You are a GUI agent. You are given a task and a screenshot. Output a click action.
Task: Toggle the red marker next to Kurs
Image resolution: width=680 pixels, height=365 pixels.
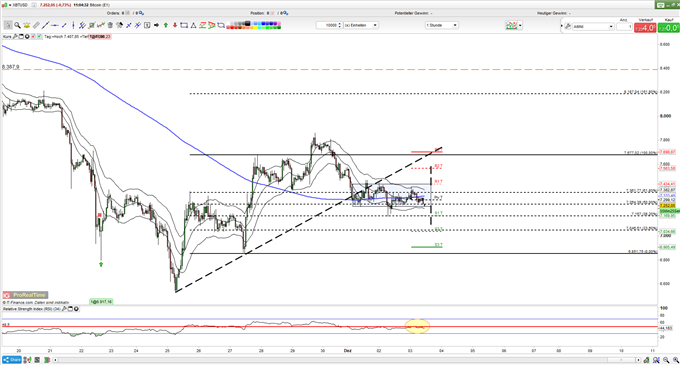pos(33,37)
